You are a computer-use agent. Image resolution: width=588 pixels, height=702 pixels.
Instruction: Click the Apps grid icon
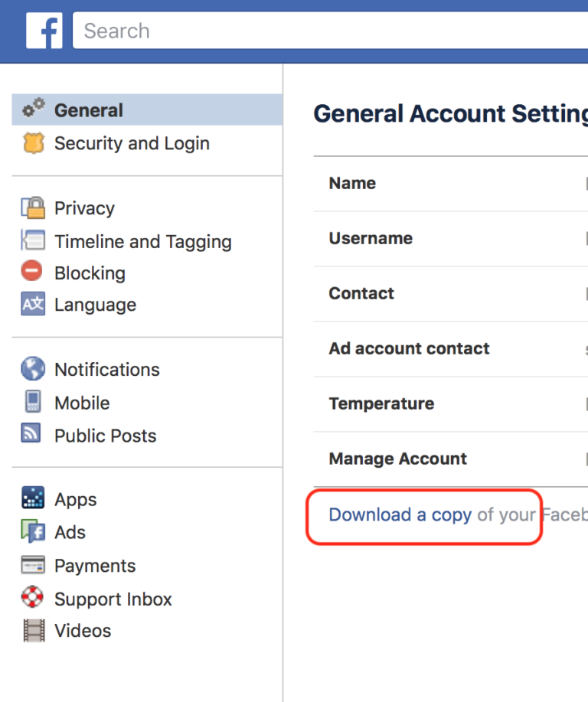tap(33, 498)
